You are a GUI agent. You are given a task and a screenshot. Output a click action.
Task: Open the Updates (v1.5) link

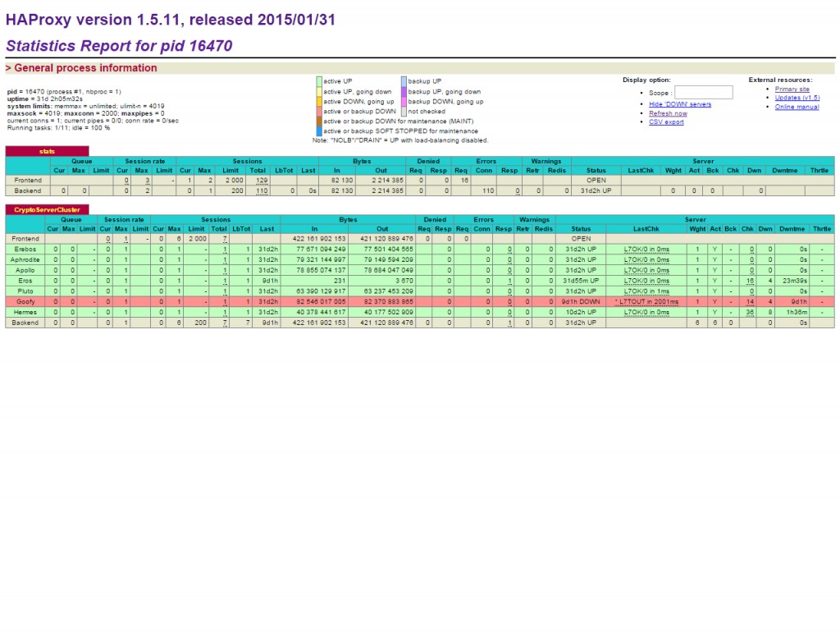(x=797, y=98)
